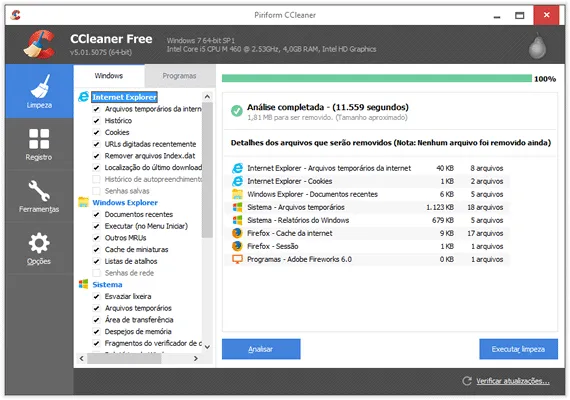This screenshot has width=570, height=400.
Task: Open the Opções settings section
Action: pos(39,248)
